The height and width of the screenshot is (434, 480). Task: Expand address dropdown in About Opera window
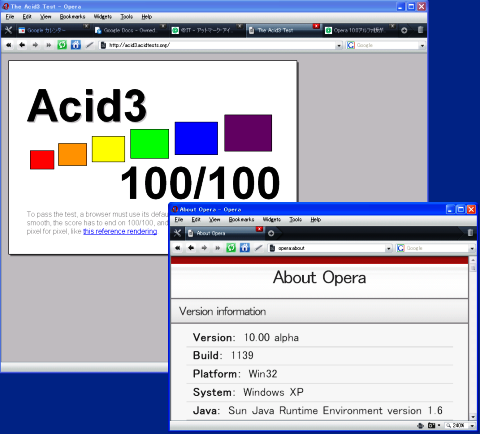pyautogui.click(x=388, y=248)
